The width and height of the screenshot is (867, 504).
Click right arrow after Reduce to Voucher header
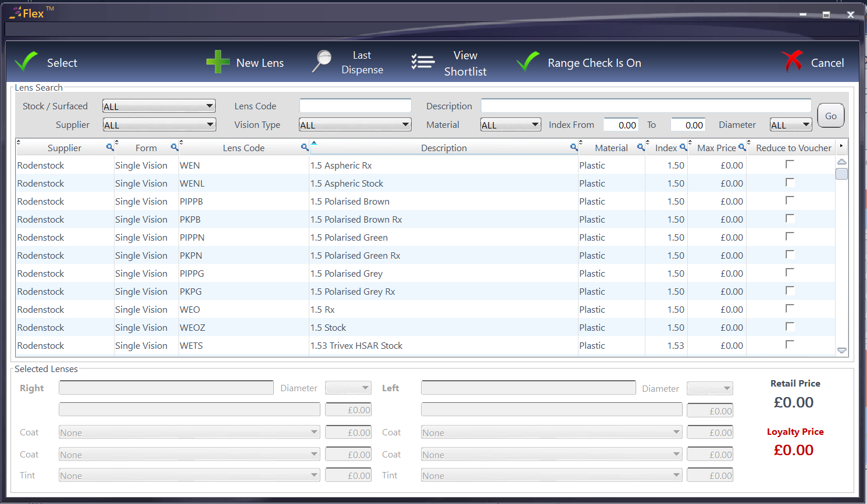tap(841, 146)
